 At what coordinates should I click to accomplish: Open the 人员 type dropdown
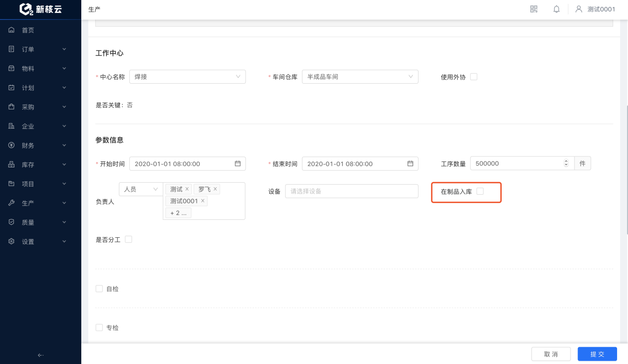click(x=141, y=189)
